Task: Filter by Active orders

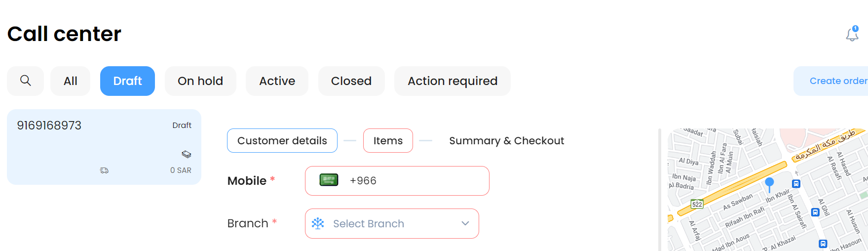Action: tap(277, 81)
